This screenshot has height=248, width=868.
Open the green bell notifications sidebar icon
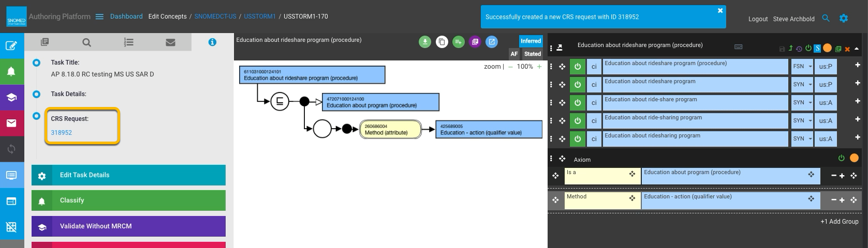11,72
